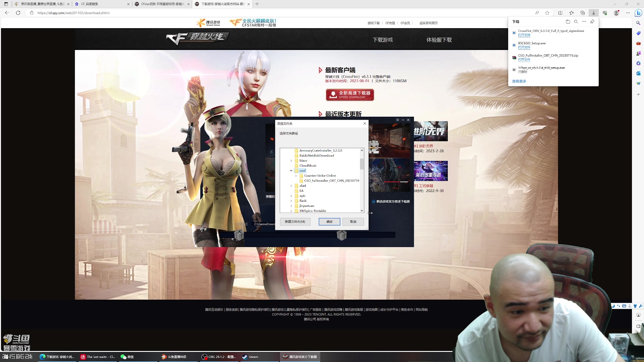Open the CSO zip via 打开文件 link

[x=524, y=60]
